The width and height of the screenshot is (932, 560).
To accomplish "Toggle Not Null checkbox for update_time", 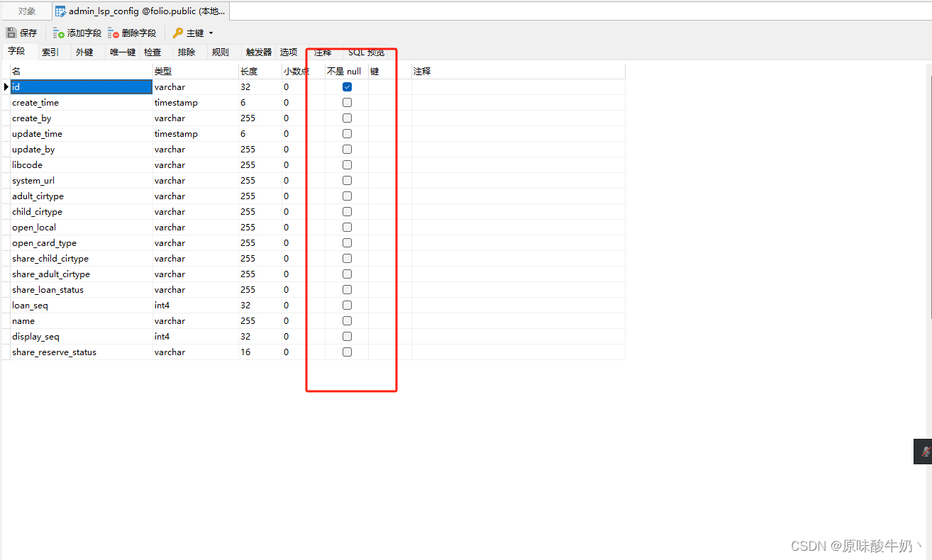I will (347, 133).
